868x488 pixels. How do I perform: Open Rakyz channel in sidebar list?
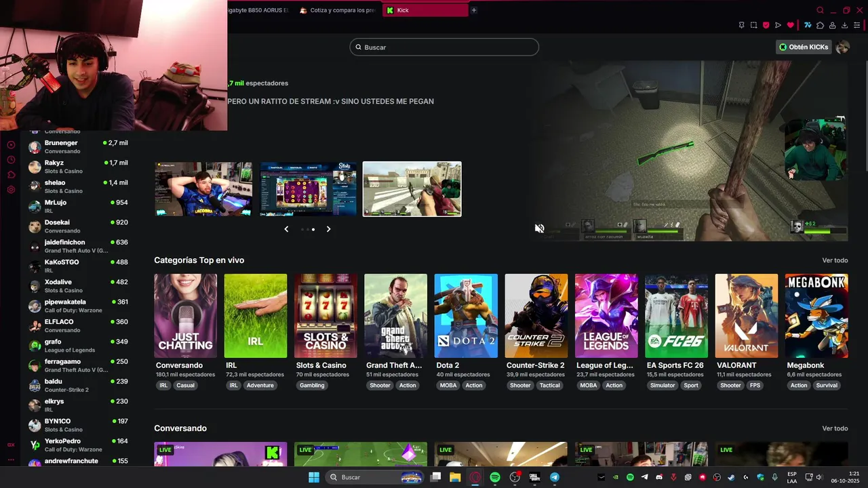coord(78,167)
